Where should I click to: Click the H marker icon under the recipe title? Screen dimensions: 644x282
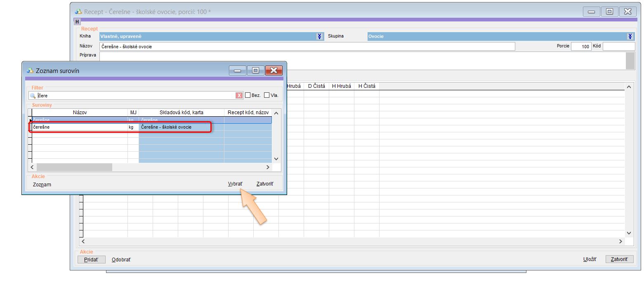point(77,21)
